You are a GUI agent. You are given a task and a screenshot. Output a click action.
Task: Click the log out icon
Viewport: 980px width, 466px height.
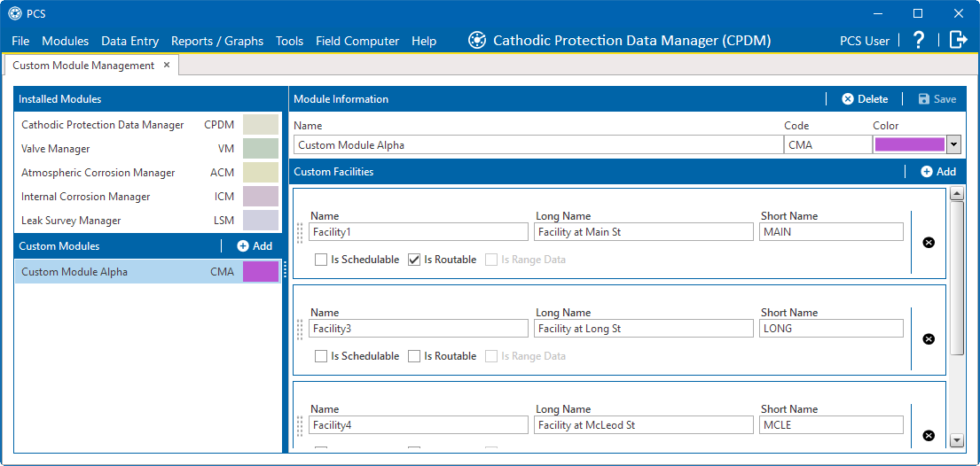pyautogui.click(x=958, y=40)
